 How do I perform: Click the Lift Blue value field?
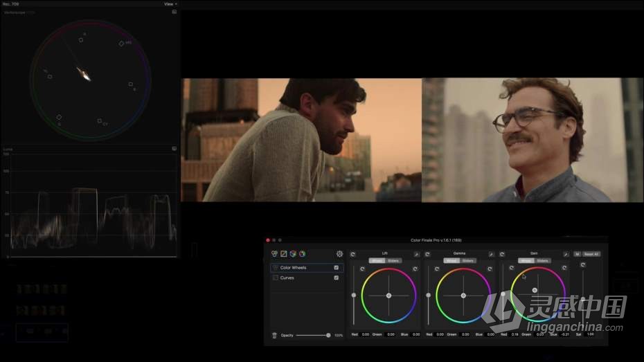[x=415, y=334]
